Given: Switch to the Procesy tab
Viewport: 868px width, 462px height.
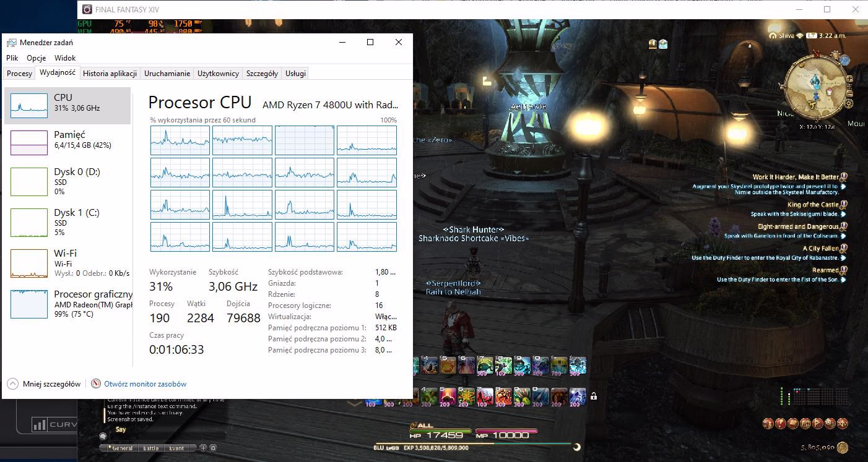Looking at the screenshot, I should pyautogui.click(x=19, y=73).
